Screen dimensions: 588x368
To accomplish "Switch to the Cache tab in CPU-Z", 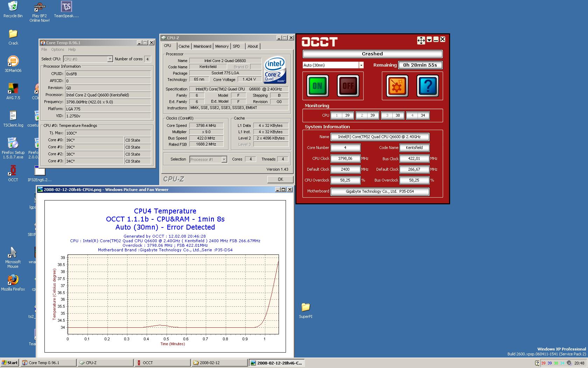I will click(x=184, y=46).
